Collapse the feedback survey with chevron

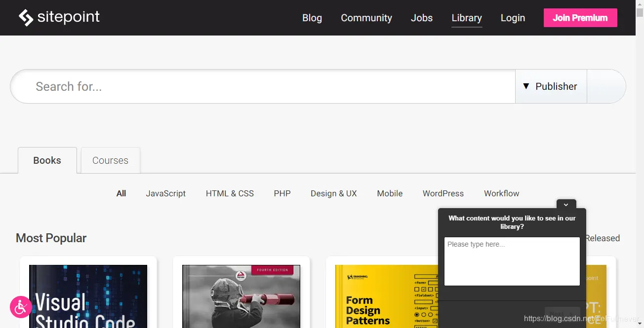566,204
